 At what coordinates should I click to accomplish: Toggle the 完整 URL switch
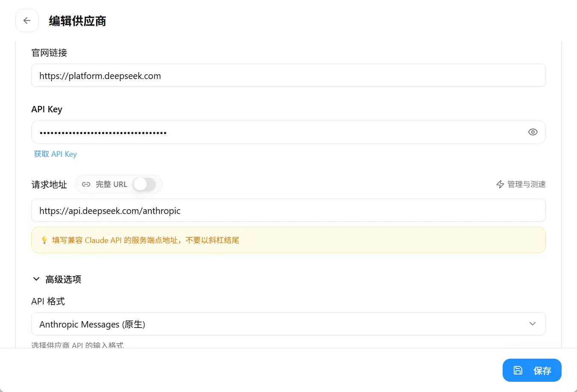click(x=144, y=184)
